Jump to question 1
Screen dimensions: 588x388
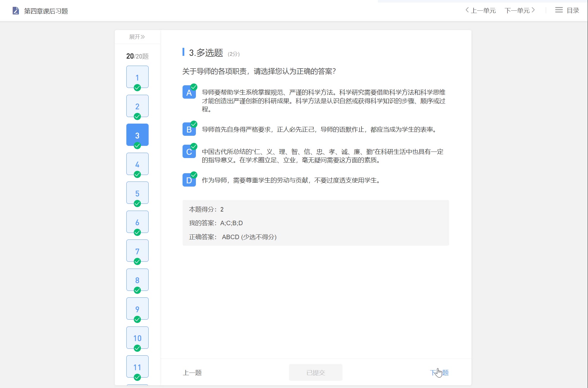137,77
